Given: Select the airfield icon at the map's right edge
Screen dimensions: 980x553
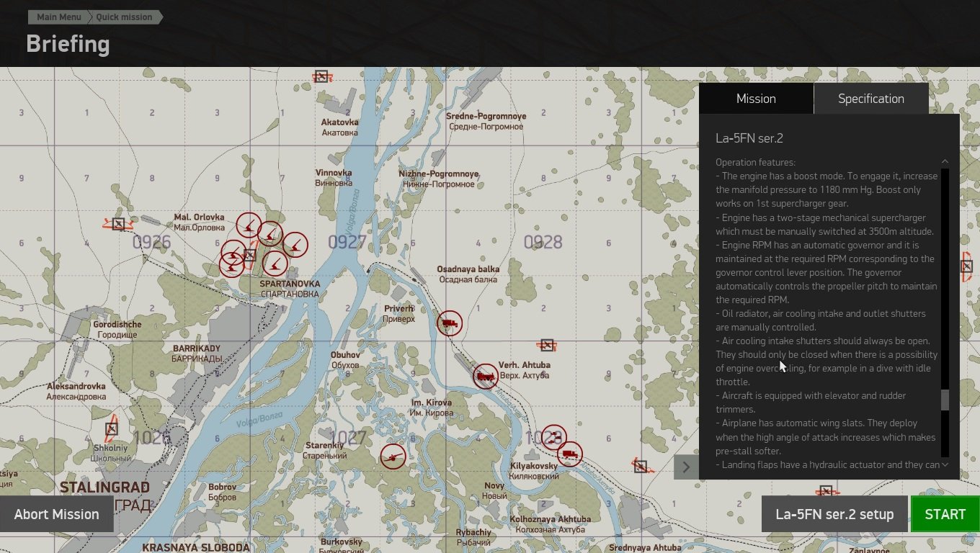Looking at the screenshot, I should coord(966,266).
